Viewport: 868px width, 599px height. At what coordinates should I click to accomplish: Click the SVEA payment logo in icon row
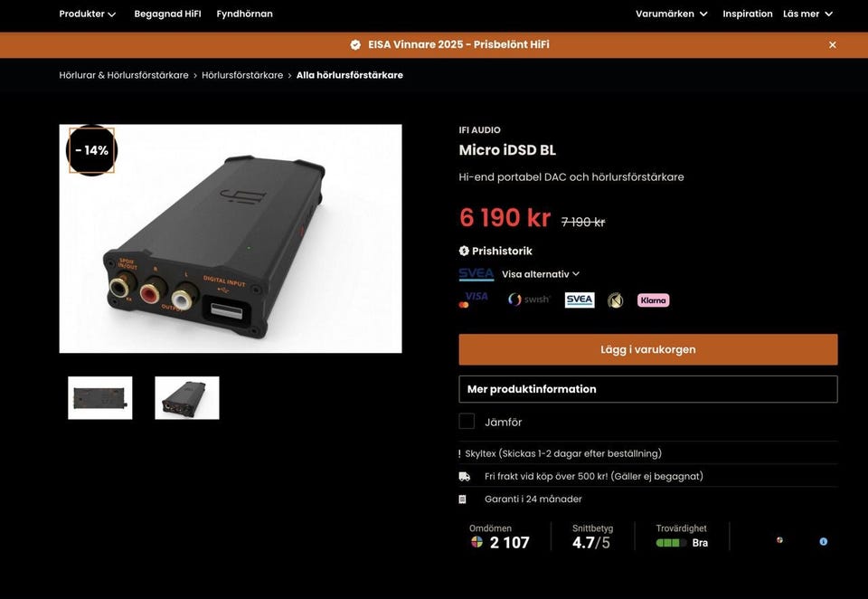coord(580,299)
